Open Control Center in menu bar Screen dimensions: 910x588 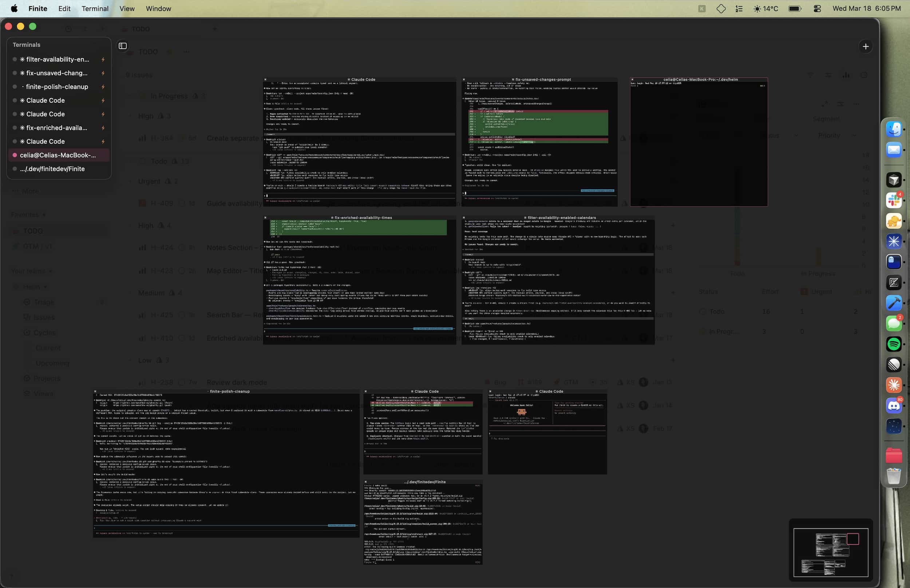tap(817, 8)
